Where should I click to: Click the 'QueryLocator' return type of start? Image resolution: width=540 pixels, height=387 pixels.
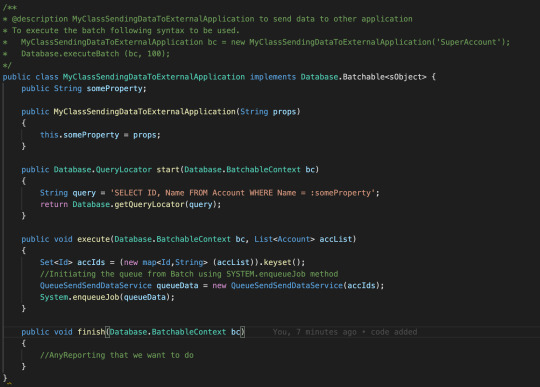[x=123, y=169]
